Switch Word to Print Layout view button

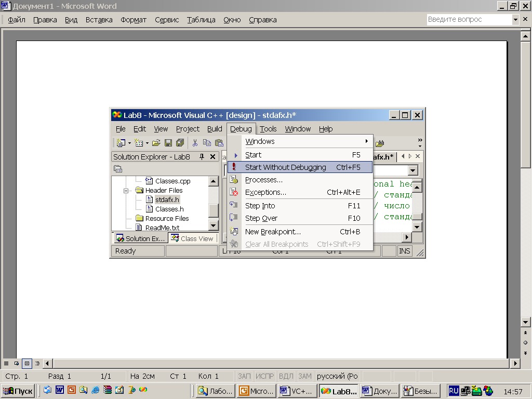[27, 363]
